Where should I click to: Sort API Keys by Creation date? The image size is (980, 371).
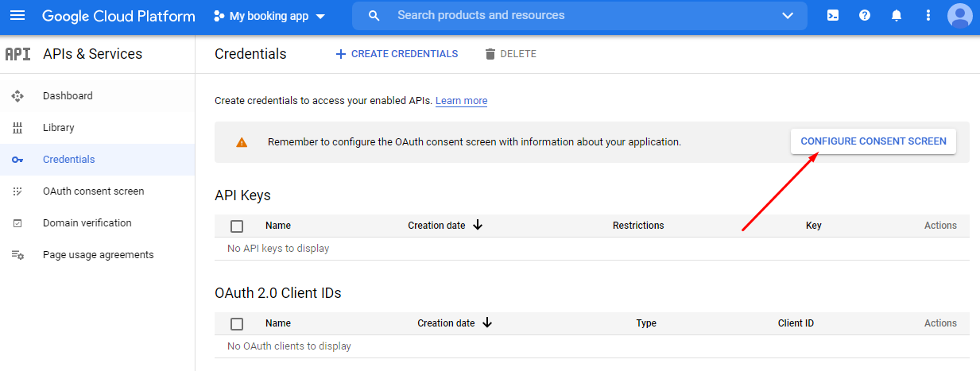point(436,226)
